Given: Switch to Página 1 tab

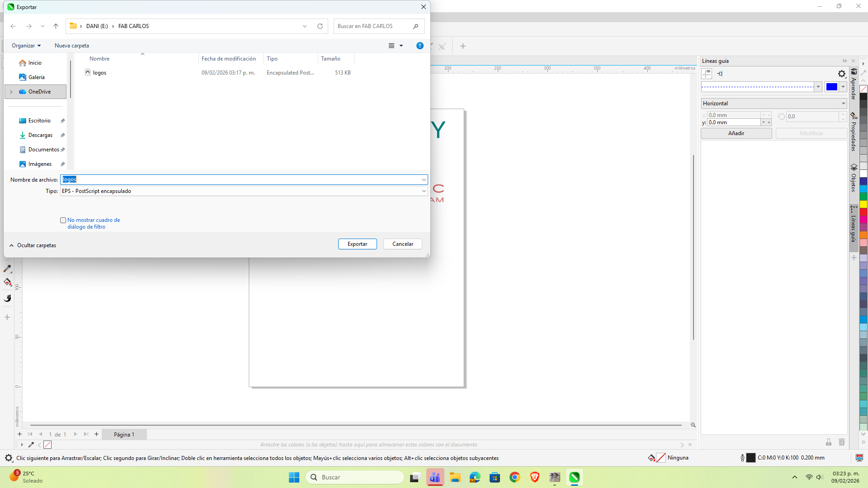Looking at the screenshot, I should coord(124,434).
